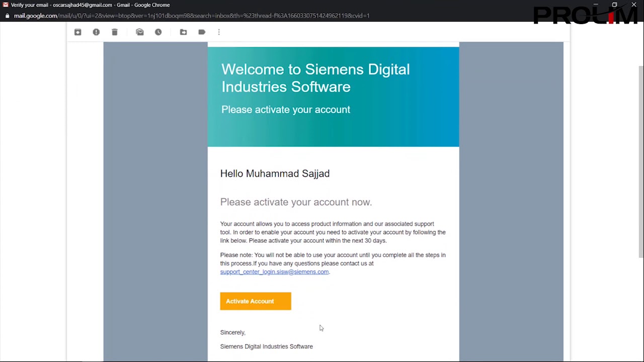Mark the email as unread

click(140, 32)
